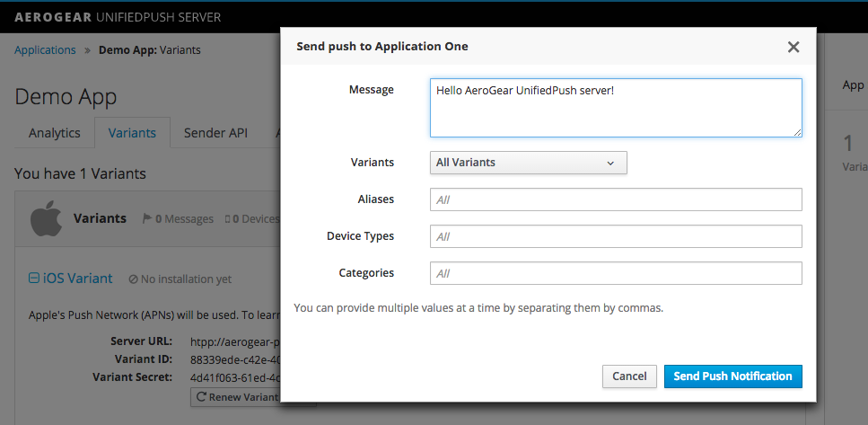Click the Devices phone icon

coord(227,218)
